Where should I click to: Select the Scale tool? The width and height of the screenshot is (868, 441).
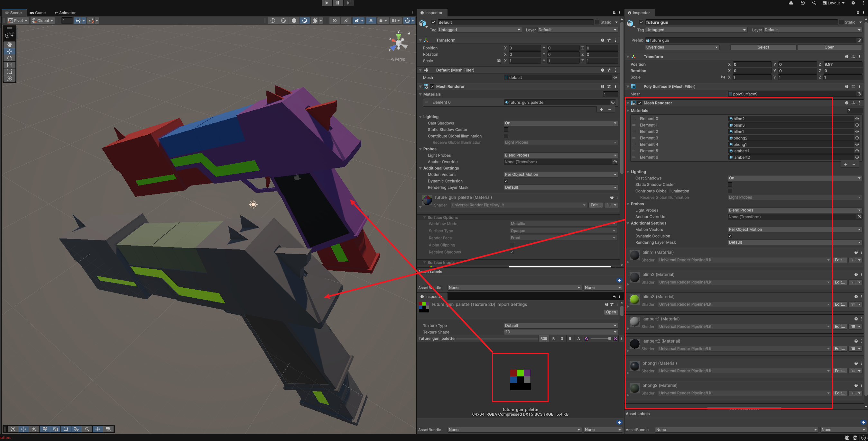[9, 65]
